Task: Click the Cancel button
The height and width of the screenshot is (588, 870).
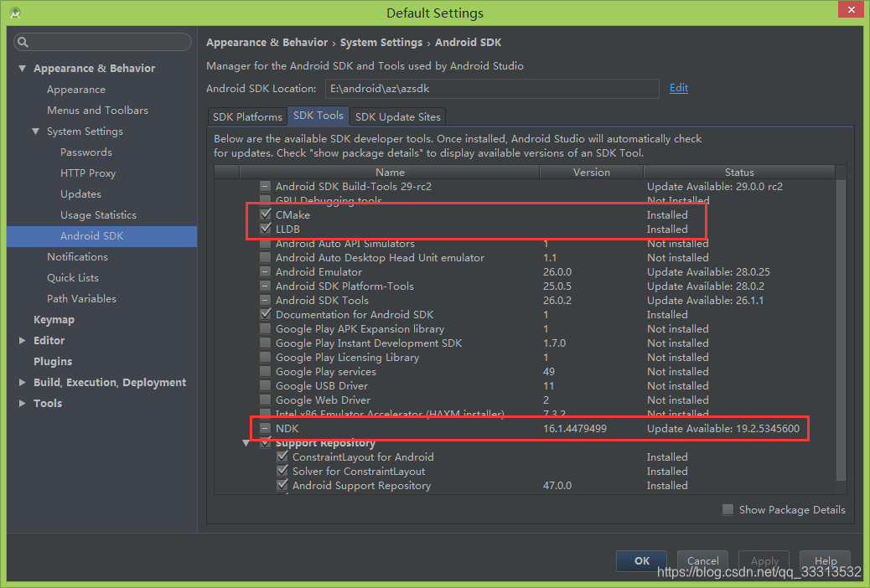Action: 703,561
